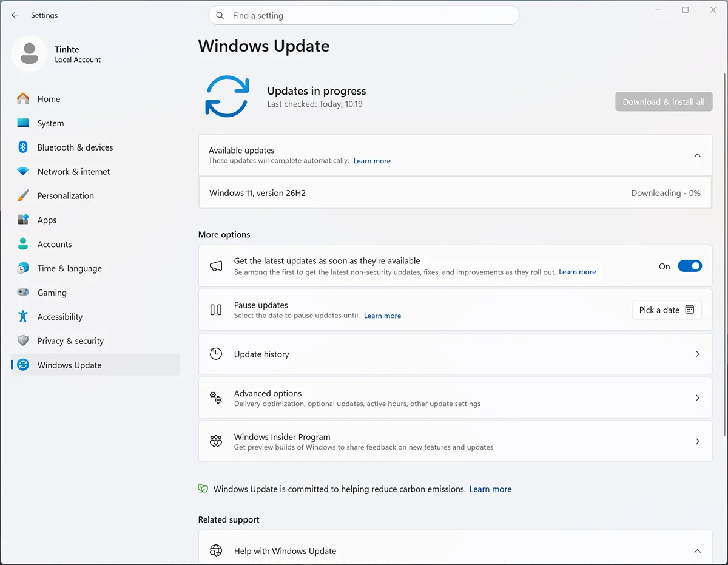Select Accessibility in sidebar
Image resolution: width=728 pixels, height=565 pixels.
click(95, 317)
